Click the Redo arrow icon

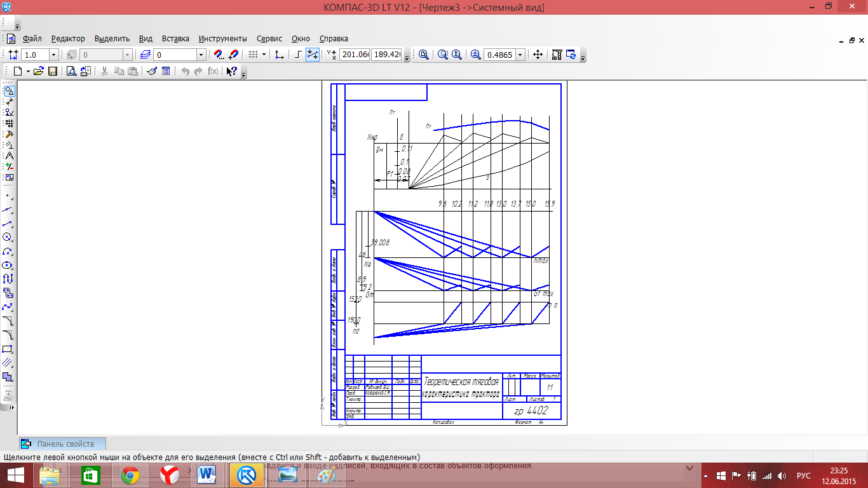point(199,71)
